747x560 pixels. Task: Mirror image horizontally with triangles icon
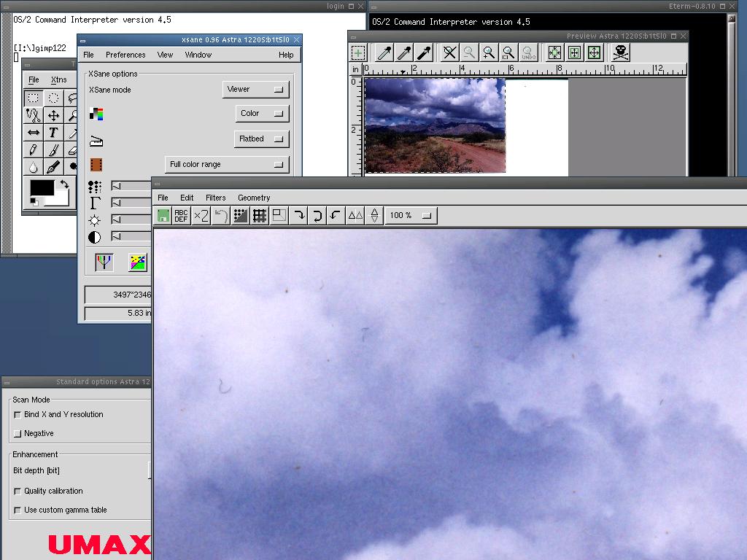coord(355,216)
